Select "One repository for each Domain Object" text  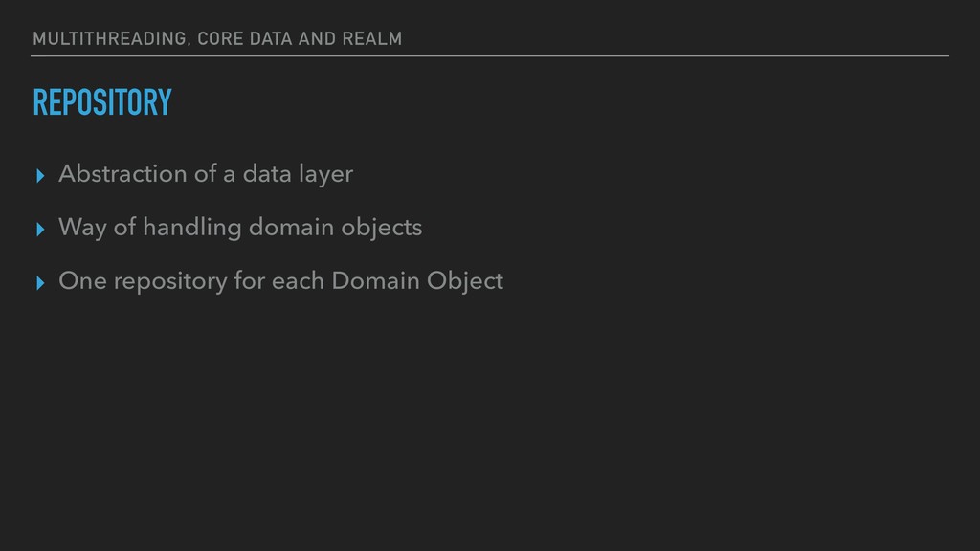tap(280, 281)
